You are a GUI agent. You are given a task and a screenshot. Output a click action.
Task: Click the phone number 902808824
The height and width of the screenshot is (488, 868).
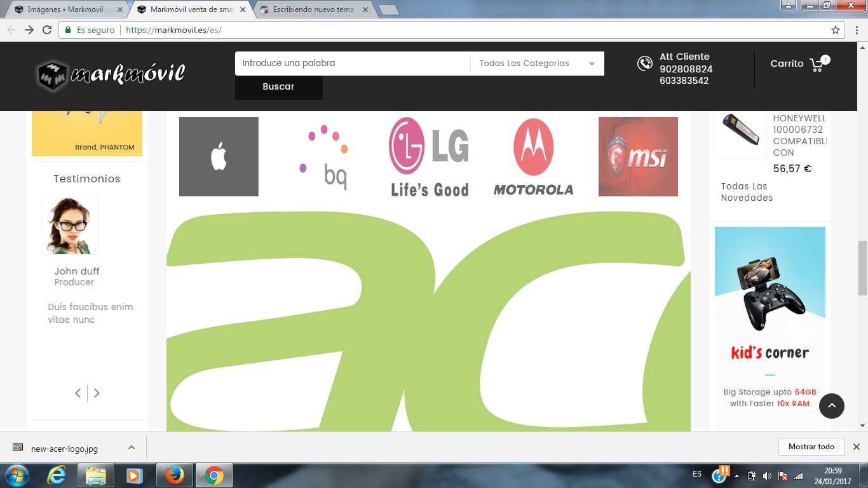pyautogui.click(x=686, y=69)
